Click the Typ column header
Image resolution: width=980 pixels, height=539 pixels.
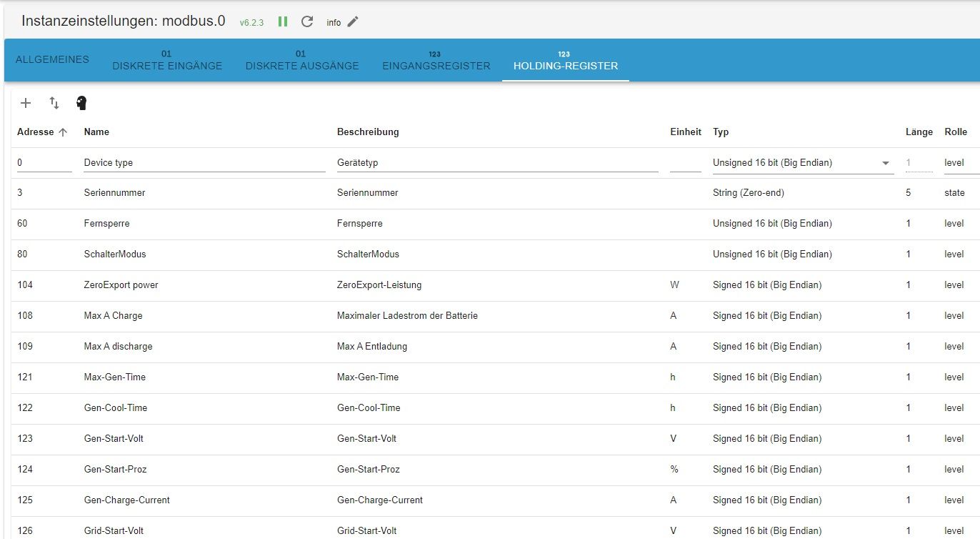[721, 132]
